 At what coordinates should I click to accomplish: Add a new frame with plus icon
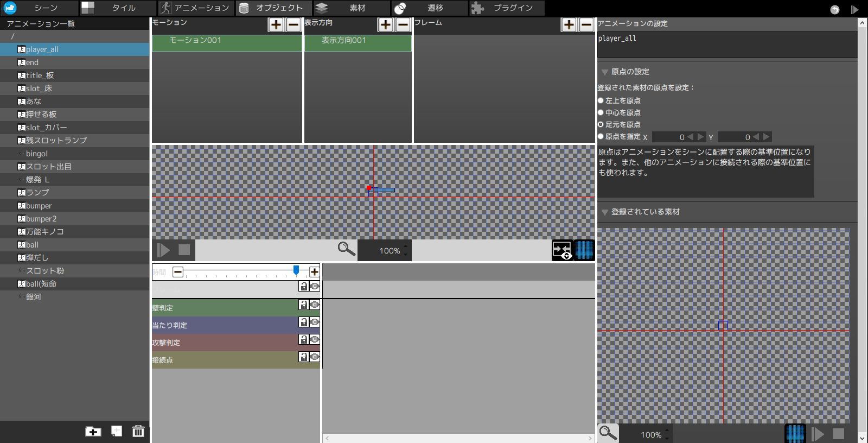(x=569, y=24)
